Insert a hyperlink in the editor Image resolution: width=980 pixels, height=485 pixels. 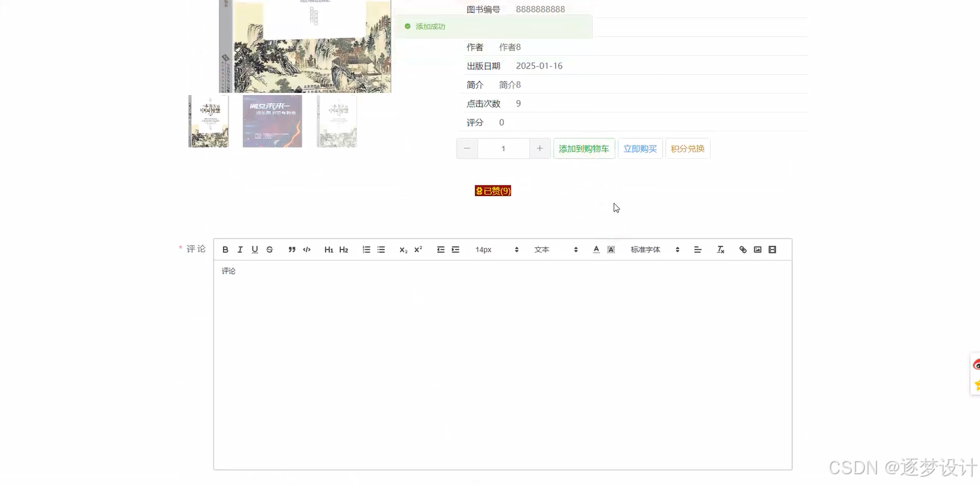[x=743, y=249]
